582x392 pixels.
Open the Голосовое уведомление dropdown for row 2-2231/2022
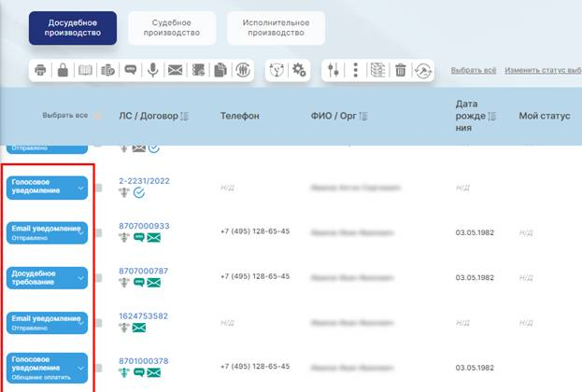pyautogui.click(x=81, y=188)
